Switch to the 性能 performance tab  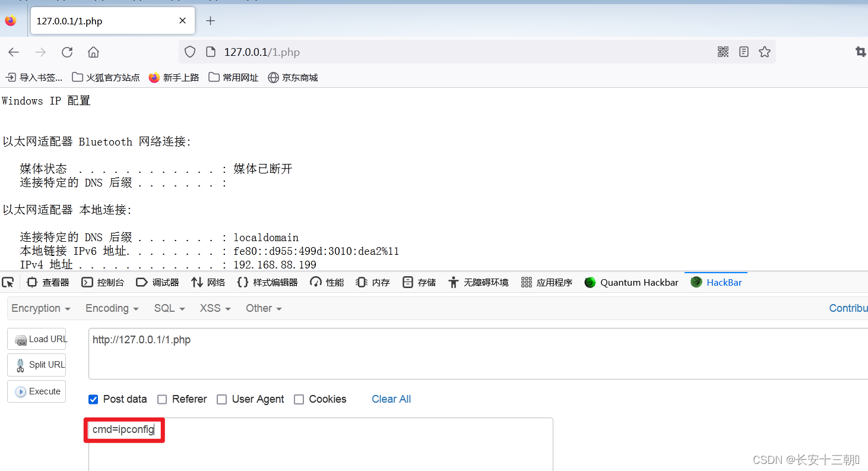pos(327,283)
